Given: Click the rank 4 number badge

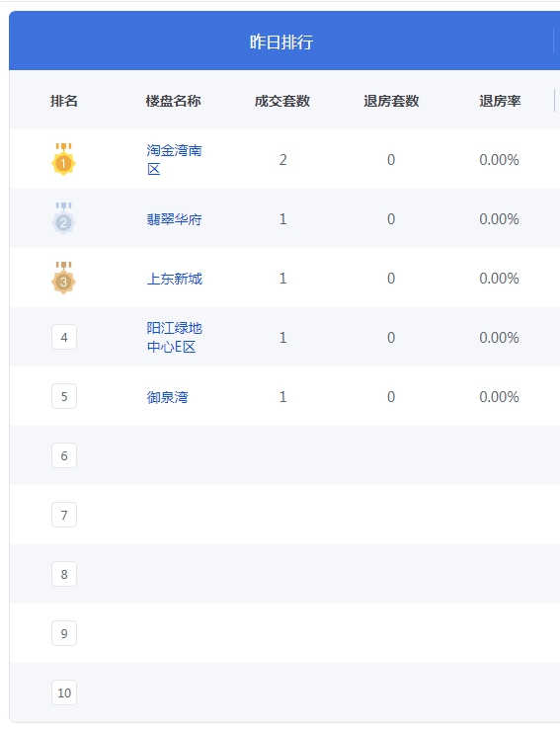Looking at the screenshot, I should pyautogui.click(x=64, y=337).
